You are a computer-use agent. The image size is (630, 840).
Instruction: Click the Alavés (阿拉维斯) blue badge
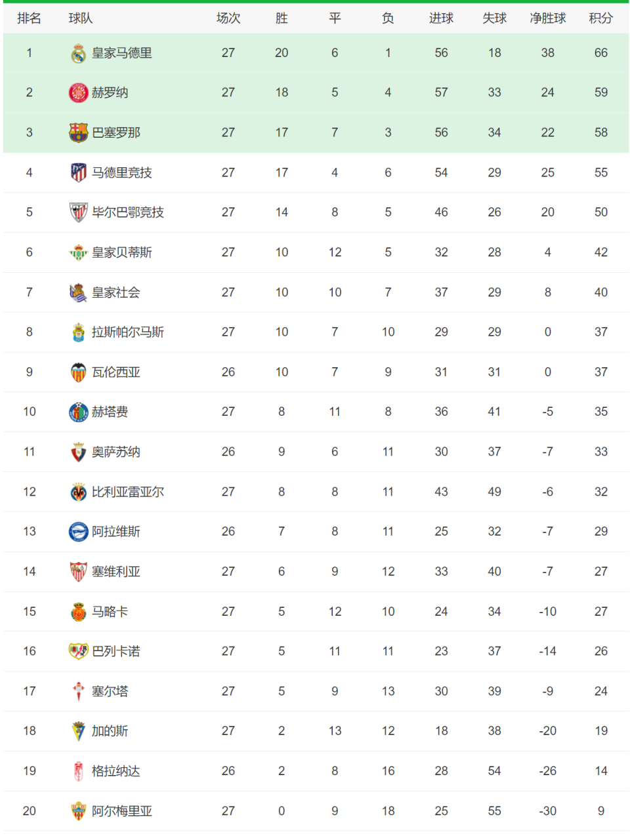point(78,532)
